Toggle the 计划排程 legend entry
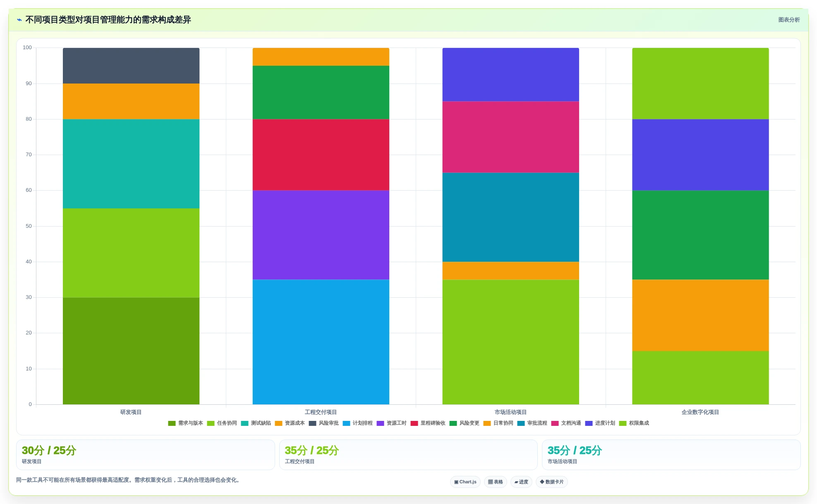 (357, 423)
